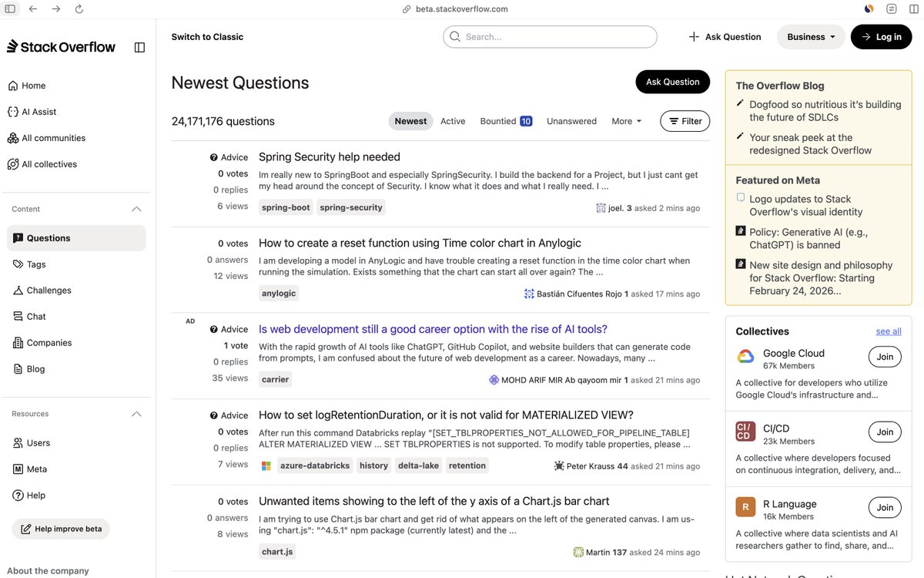Click Martin's user avatar

(x=578, y=552)
